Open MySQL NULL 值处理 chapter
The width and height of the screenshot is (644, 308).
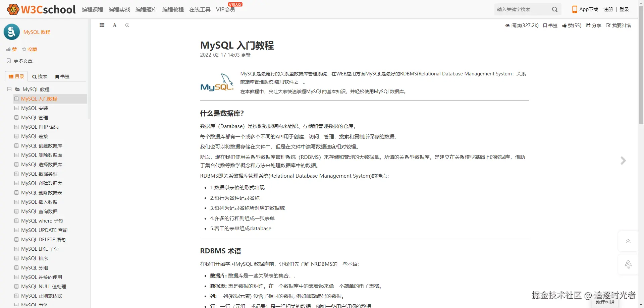[x=44, y=287]
